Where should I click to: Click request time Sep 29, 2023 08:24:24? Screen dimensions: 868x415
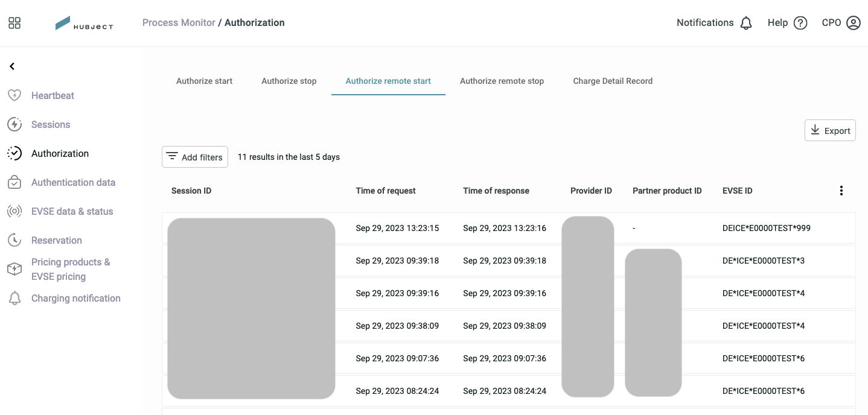pyautogui.click(x=397, y=391)
